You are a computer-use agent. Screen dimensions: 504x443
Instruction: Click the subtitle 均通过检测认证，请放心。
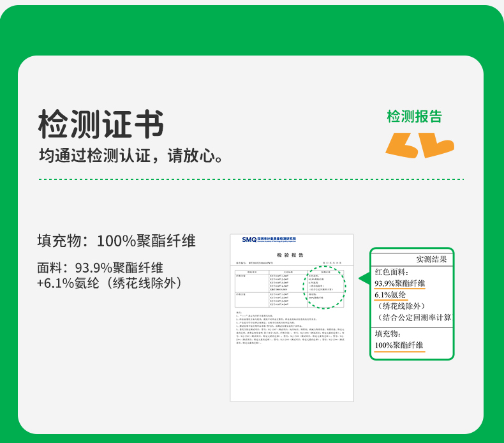(131, 156)
